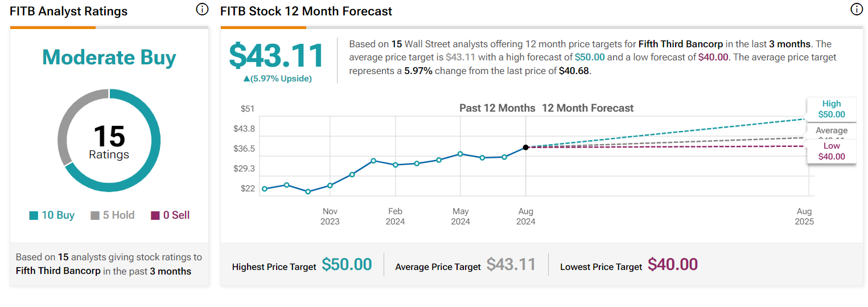The height and width of the screenshot is (307, 868).
Task: Click the Low $40.00 forecast label
Action: tap(832, 152)
